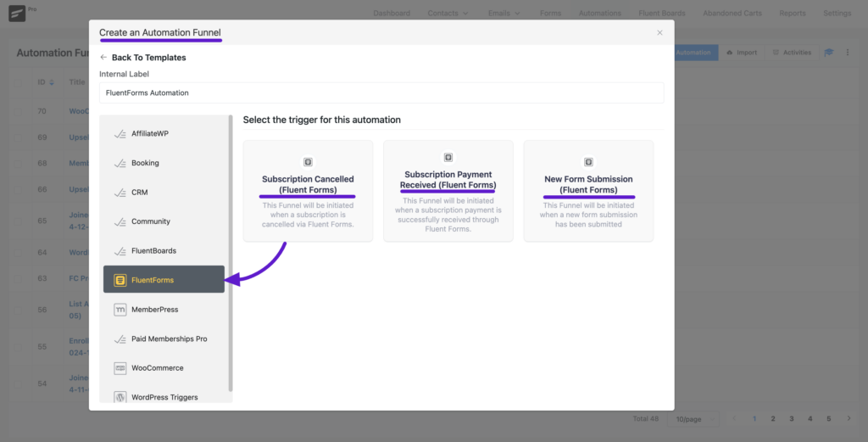This screenshot has width=868, height=442.
Task: Go to next pagination page arrow
Action: coord(849,419)
